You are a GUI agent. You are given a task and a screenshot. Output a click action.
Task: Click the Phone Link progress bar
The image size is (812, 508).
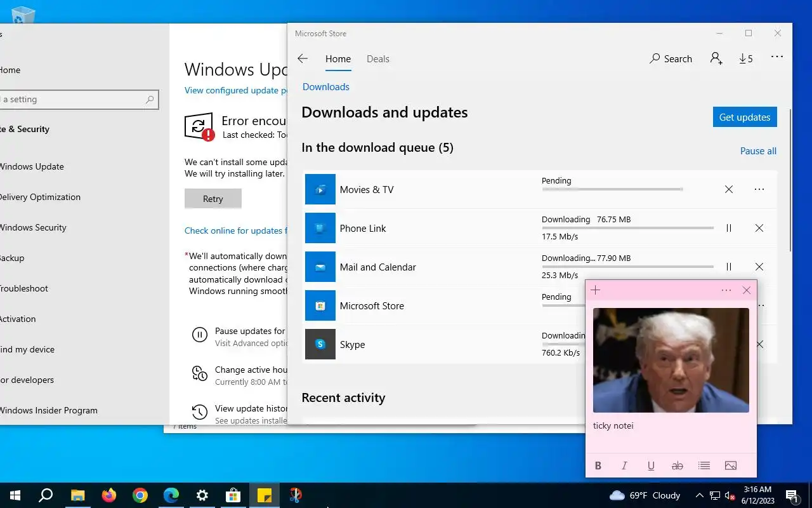627,228
